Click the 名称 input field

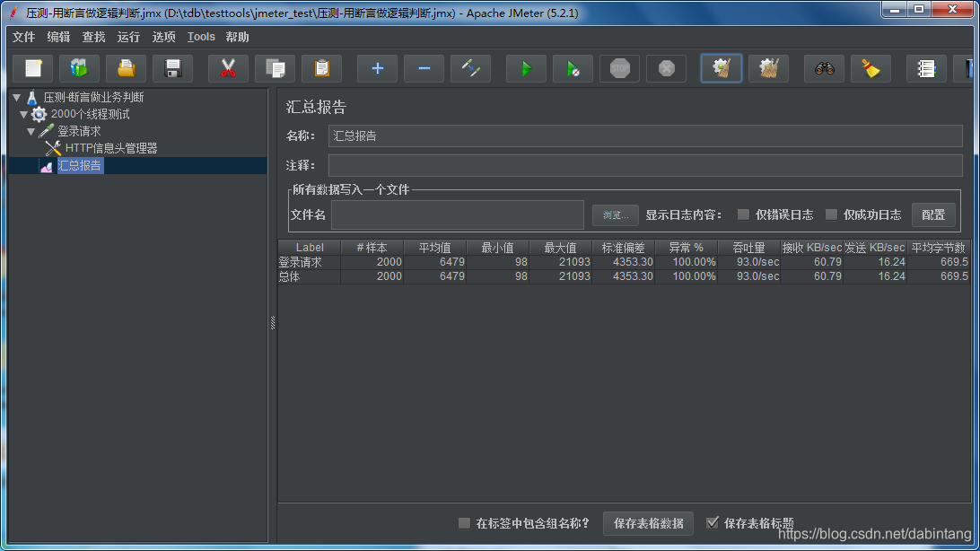point(645,136)
